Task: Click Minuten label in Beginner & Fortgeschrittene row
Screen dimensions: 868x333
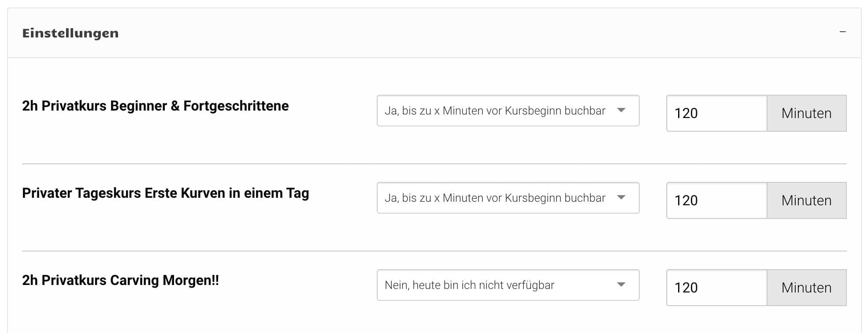Action: click(806, 113)
